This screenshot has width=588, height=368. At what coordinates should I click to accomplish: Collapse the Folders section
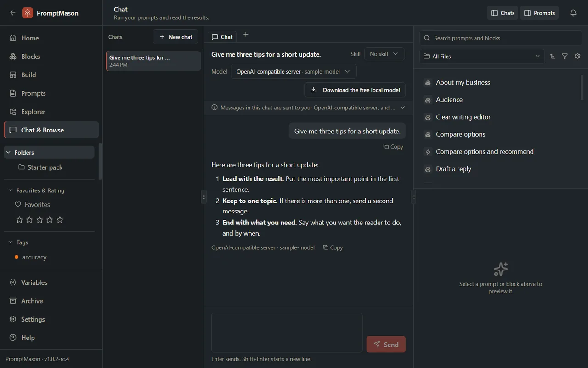(x=49, y=152)
